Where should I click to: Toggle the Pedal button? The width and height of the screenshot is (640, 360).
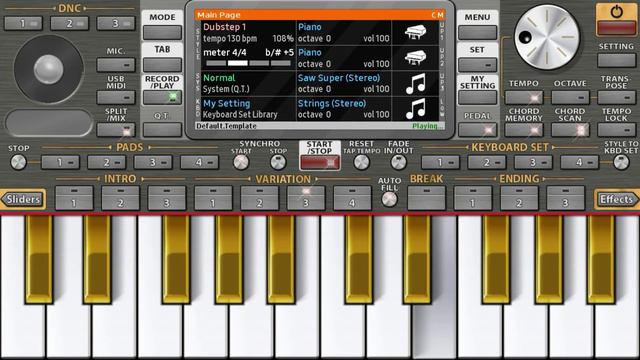477,130
